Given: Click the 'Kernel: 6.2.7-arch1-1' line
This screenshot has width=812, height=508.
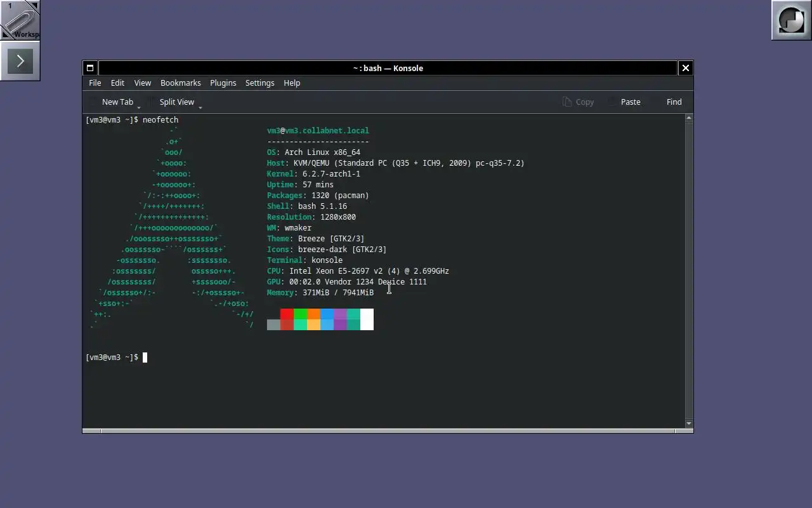Looking at the screenshot, I should click(313, 174).
